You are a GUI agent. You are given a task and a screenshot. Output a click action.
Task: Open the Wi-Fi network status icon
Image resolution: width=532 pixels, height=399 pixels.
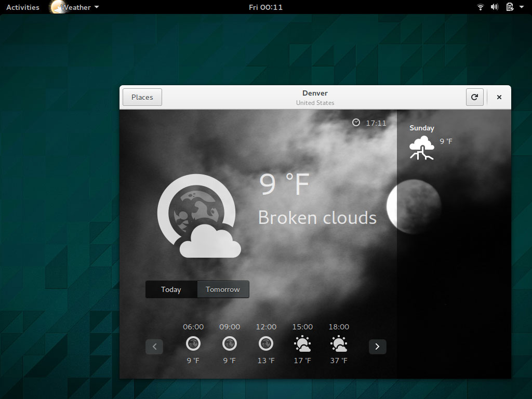[481, 7]
